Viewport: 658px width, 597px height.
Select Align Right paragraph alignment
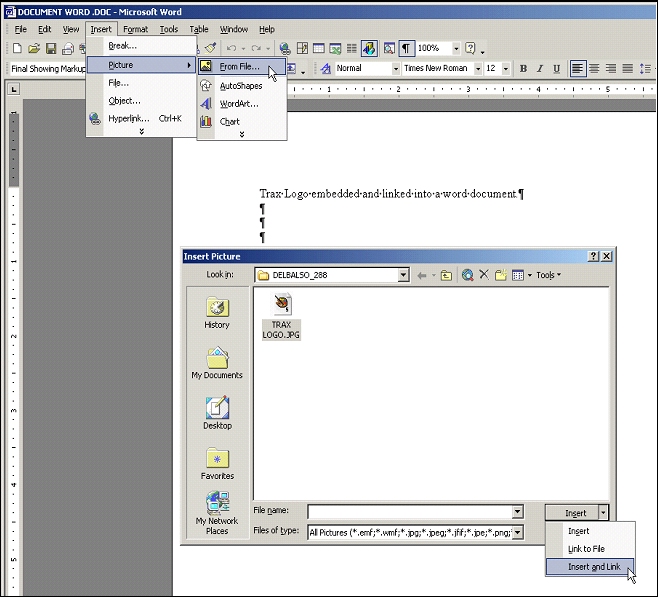coord(611,68)
